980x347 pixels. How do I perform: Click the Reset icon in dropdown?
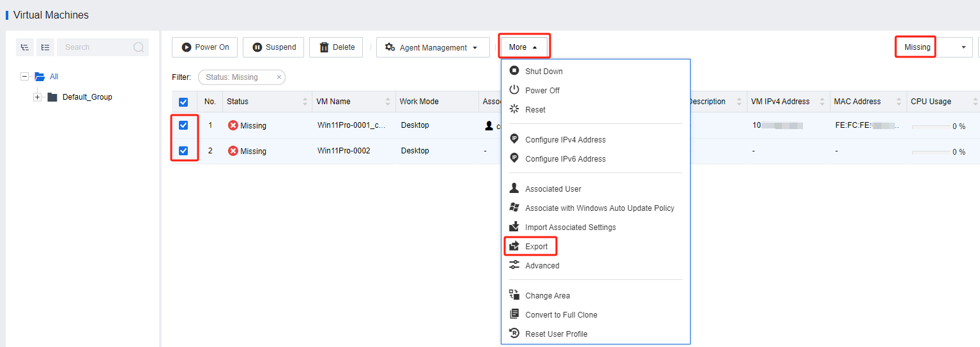click(x=514, y=109)
